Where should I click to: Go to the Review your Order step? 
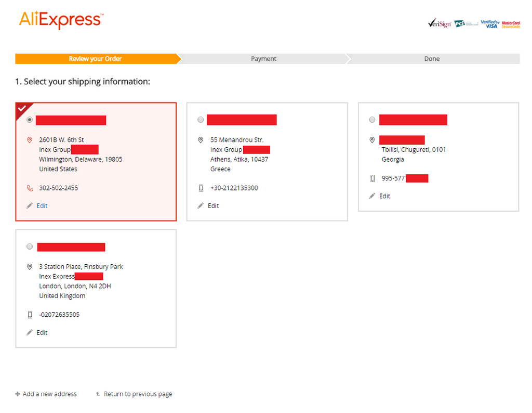(x=96, y=59)
